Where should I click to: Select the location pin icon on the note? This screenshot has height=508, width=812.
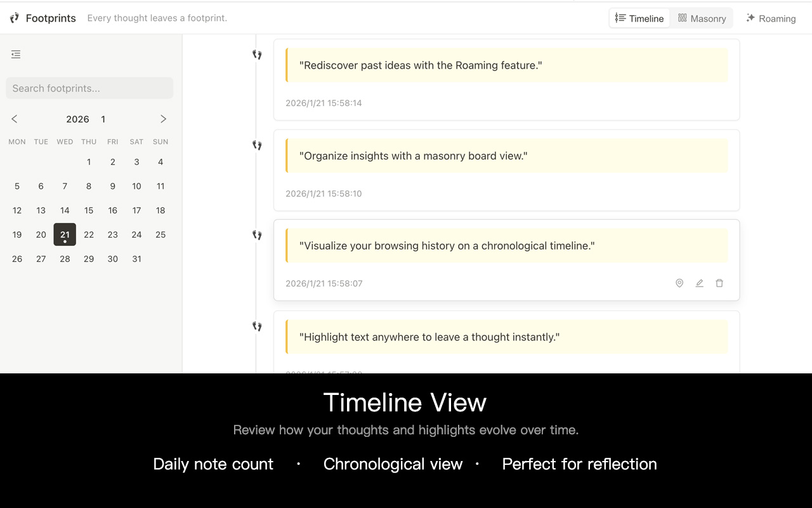(x=679, y=283)
